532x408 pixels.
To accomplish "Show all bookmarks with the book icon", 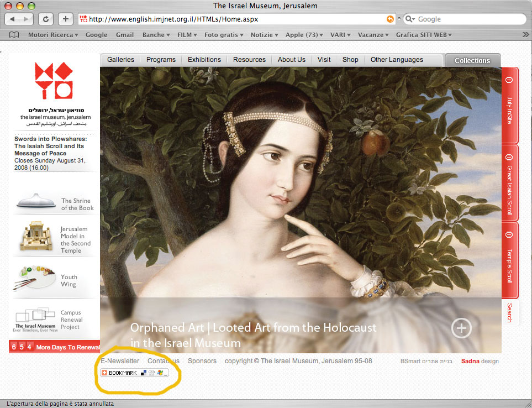I will pyautogui.click(x=14, y=35).
